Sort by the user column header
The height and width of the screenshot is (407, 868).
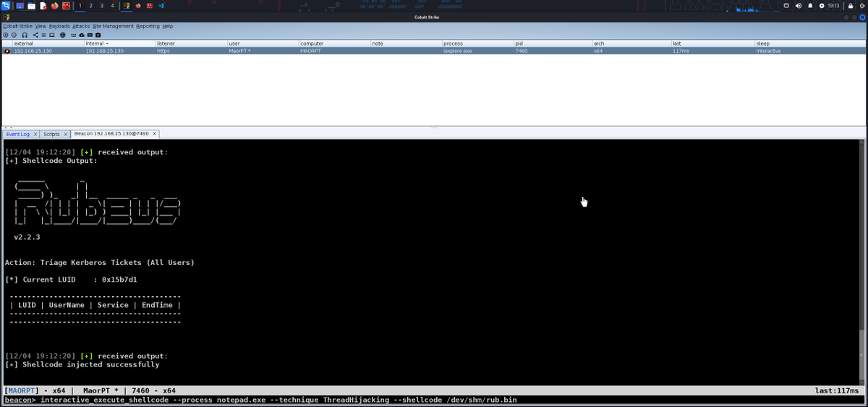263,43
